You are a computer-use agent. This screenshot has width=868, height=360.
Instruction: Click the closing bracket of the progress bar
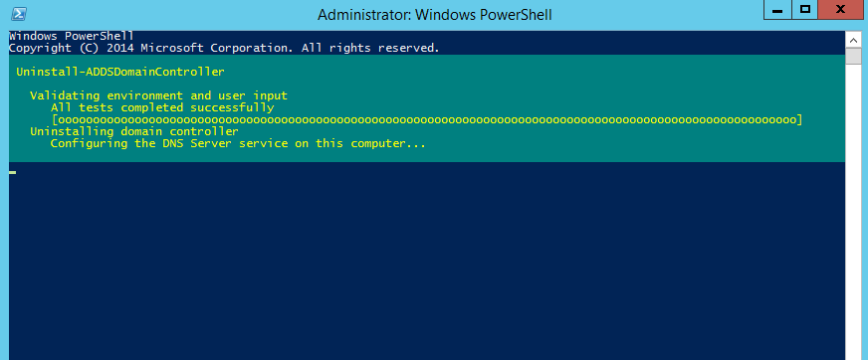(798, 120)
